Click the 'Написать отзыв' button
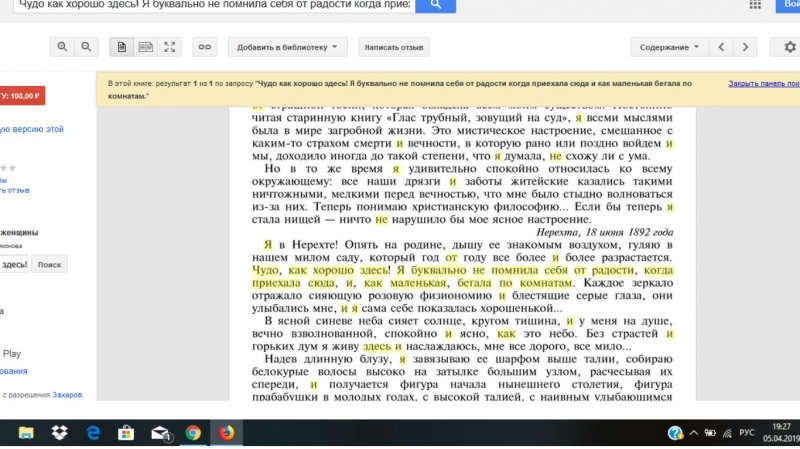 (x=395, y=47)
